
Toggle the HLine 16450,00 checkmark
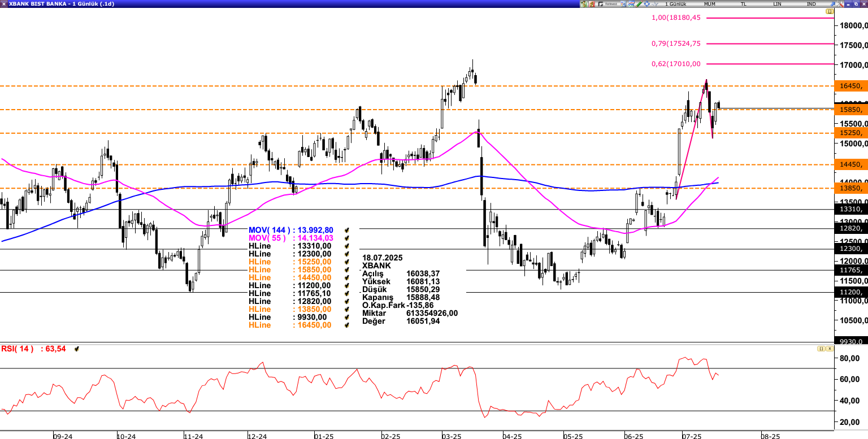pyautogui.click(x=347, y=325)
